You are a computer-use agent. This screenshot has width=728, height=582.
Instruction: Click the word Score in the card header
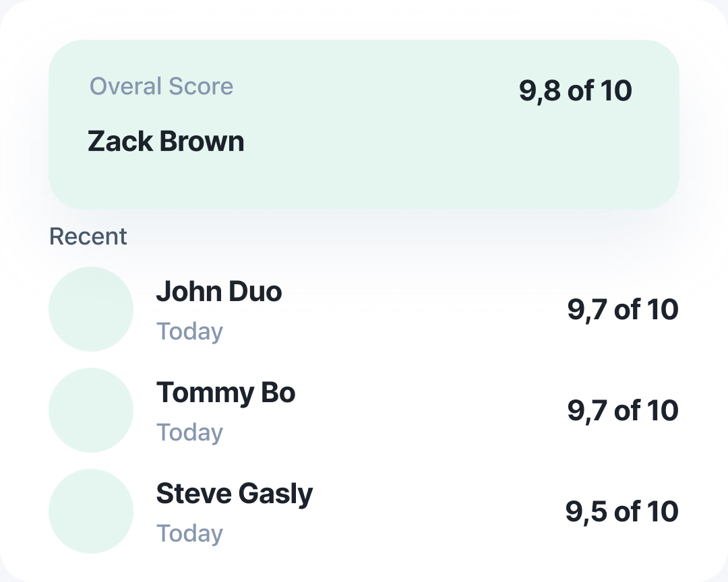point(201,86)
